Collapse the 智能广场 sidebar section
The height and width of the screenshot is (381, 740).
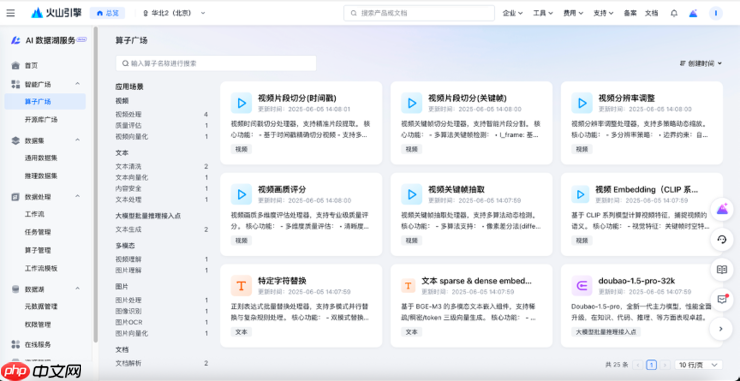77,84
